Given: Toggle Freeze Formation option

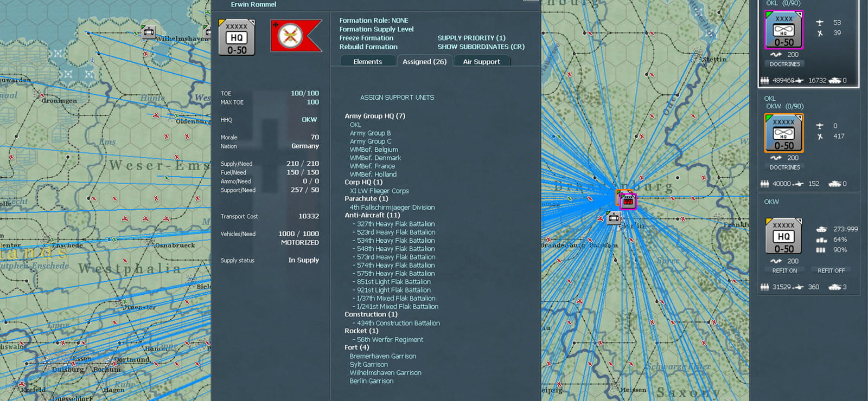Looking at the screenshot, I should (366, 38).
